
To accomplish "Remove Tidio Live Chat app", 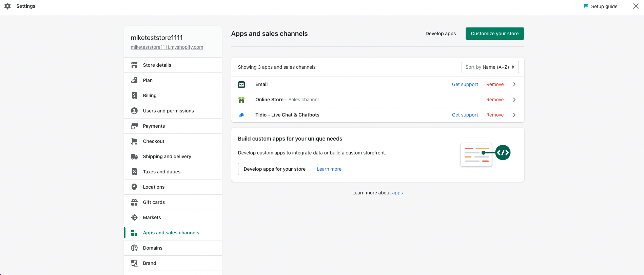I will coord(495,115).
